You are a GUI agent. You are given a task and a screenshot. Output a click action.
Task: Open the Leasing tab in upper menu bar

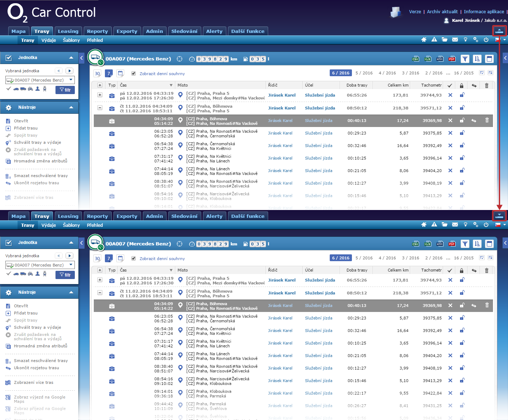[68, 31]
